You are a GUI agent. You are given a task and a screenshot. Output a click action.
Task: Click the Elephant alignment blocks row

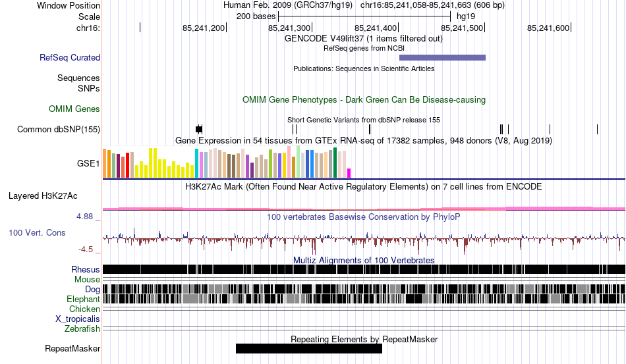point(364,299)
